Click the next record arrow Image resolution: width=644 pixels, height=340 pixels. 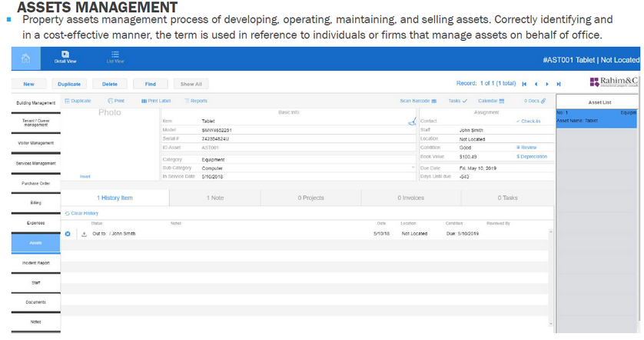point(547,84)
